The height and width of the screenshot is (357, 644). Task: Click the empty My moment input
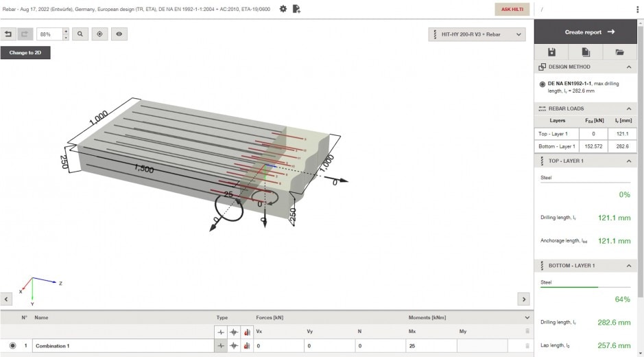coord(482,346)
